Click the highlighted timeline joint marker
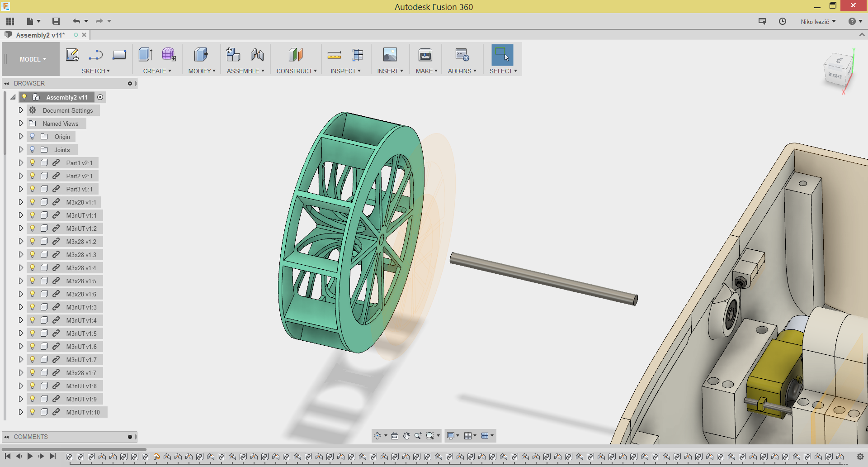Viewport: 868px width, 467px height. coord(156,457)
